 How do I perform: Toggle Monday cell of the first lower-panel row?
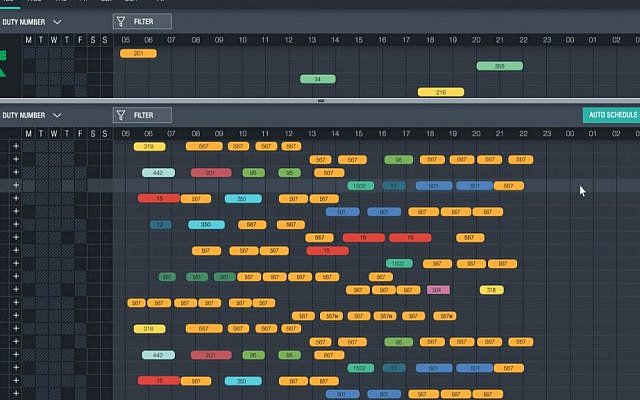[29, 146]
